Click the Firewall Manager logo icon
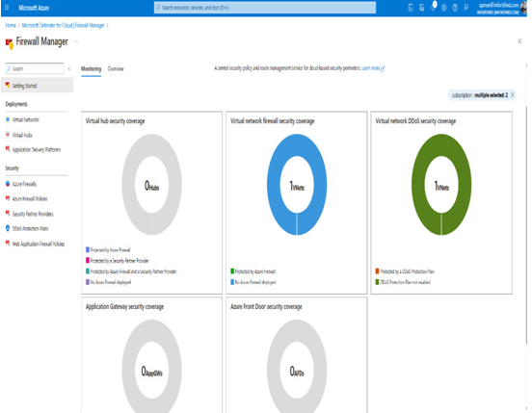Viewport: 532px width, 413px height. click(10, 43)
